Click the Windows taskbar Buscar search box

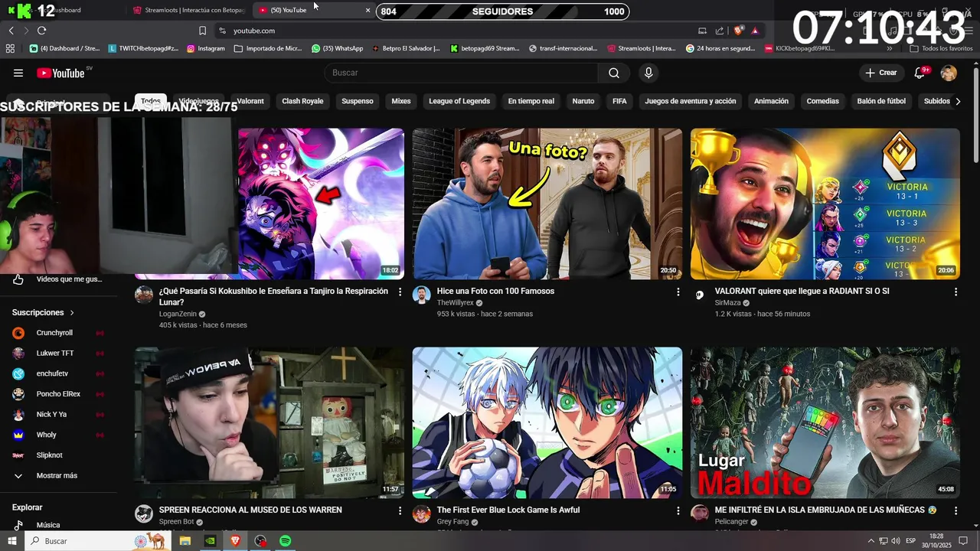pyautogui.click(x=98, y=541)
